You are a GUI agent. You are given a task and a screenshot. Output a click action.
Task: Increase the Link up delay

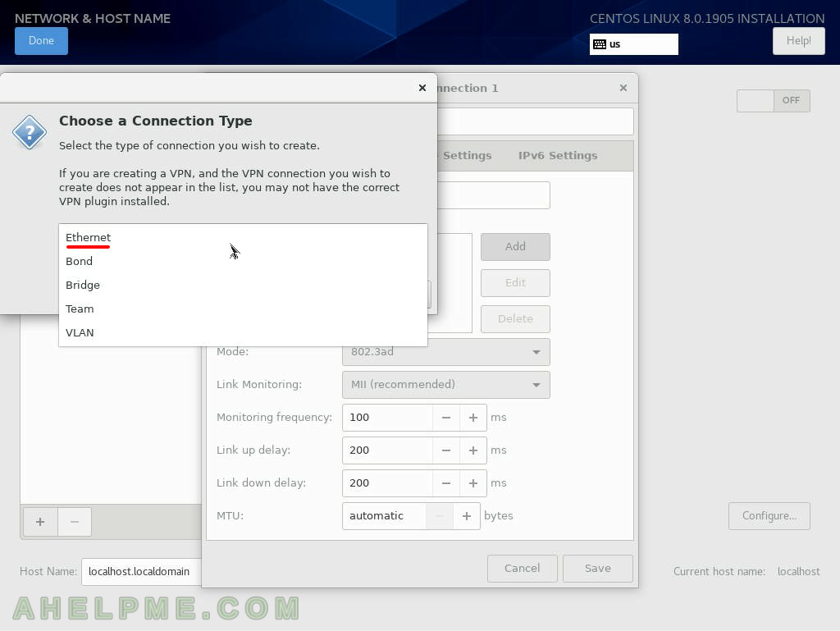473,450
